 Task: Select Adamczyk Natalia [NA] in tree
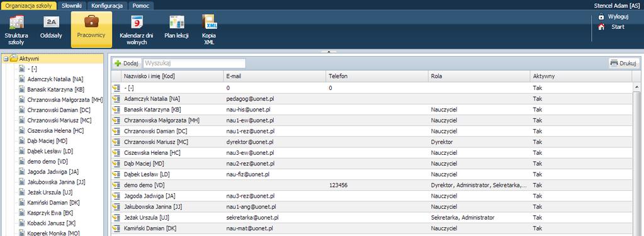(55, 79)
